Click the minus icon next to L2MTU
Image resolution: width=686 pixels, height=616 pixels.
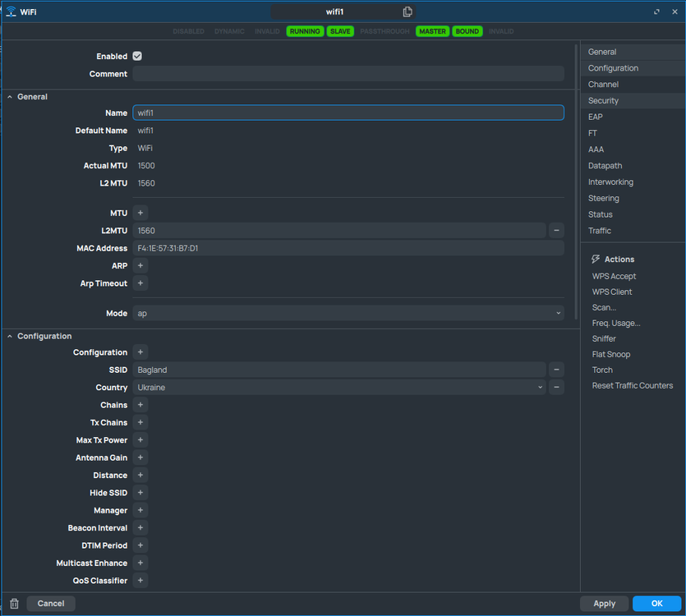[556, 231]
